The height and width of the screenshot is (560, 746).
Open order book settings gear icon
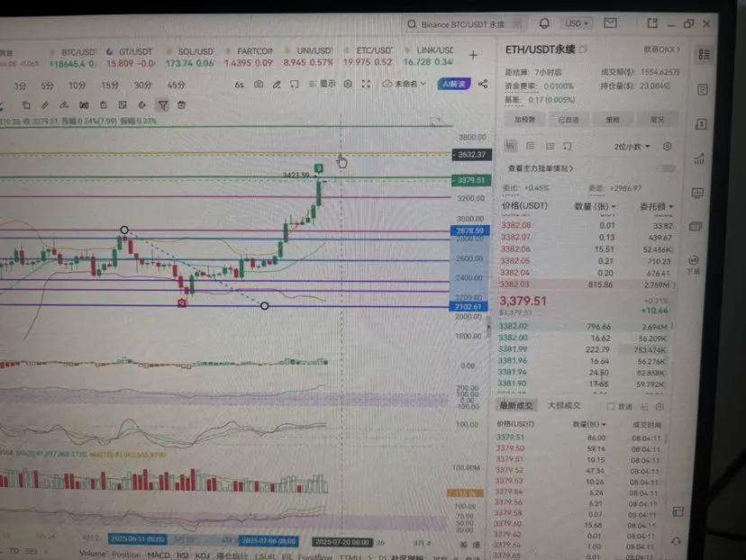click(x=667, y=147)
